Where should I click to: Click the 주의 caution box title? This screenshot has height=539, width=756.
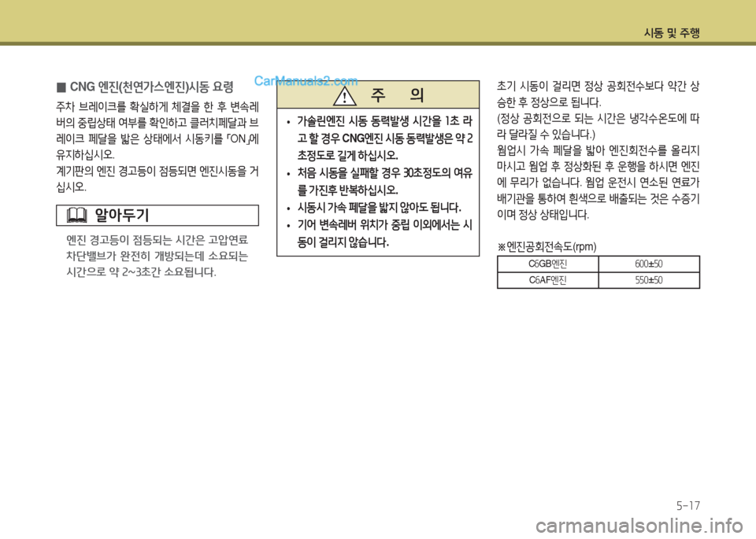pyautogui.click(x=397, y=95)
